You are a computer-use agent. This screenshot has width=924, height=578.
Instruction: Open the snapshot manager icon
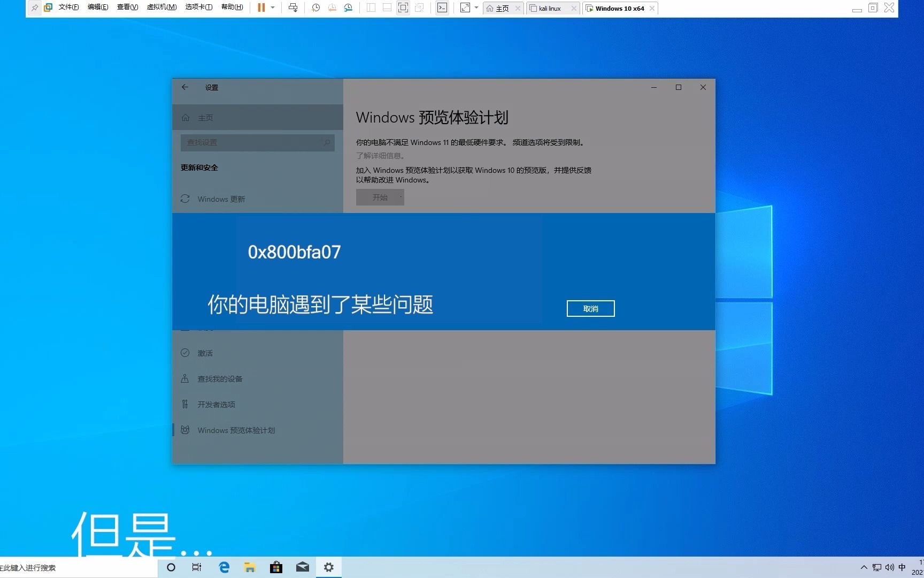click(348, 8)
